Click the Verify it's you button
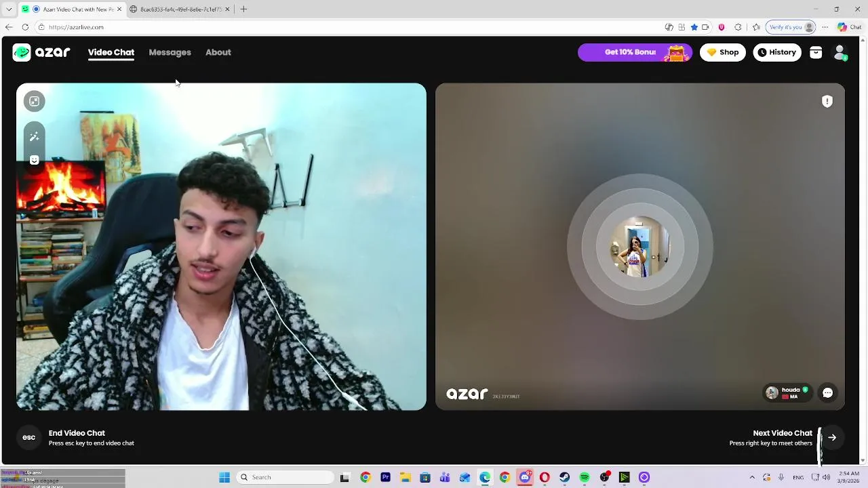 (x=791, y=27)
